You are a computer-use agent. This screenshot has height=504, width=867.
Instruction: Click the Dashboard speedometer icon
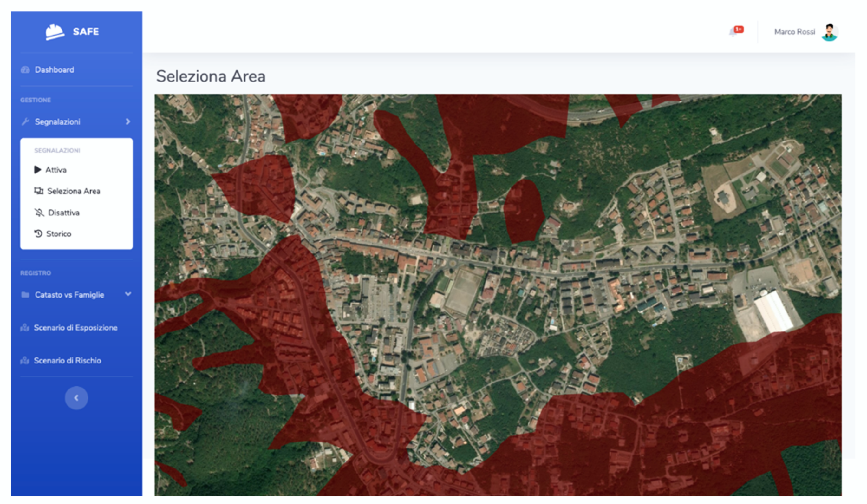pos(25,70)
